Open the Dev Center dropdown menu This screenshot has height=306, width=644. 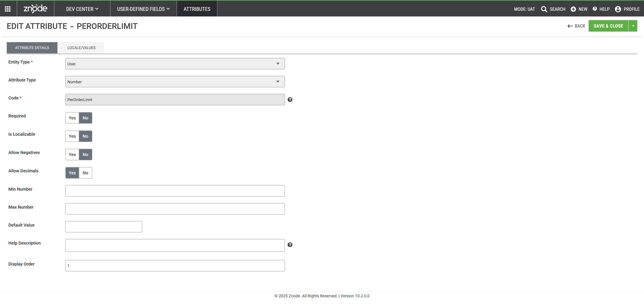(x=82, y=9)
